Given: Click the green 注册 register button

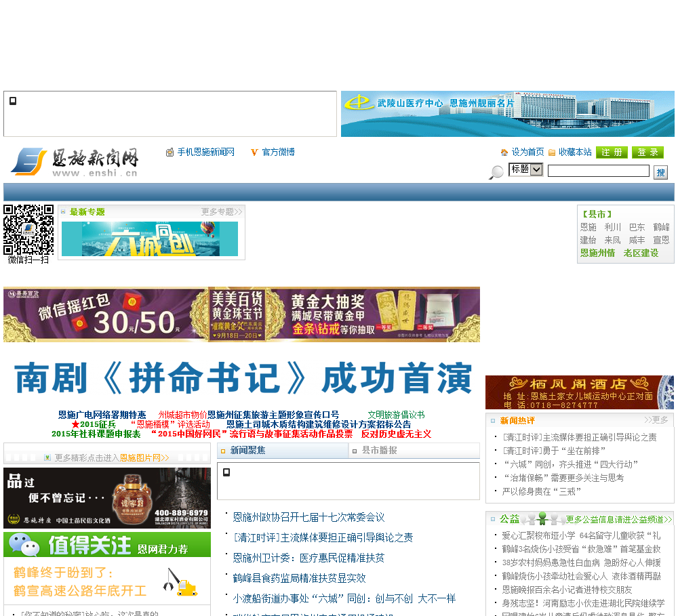Looking at the screenshot, I should pyautogui.click(x=612, y=152).
